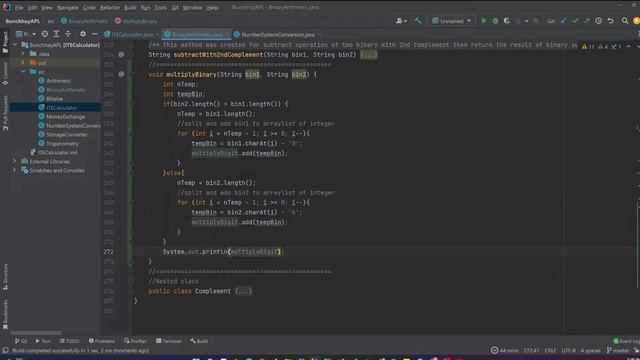The width and height of the screenshot is (640, 360).
Task: Open the user account icon dropdown in toolbar
Action: [401, 20]
